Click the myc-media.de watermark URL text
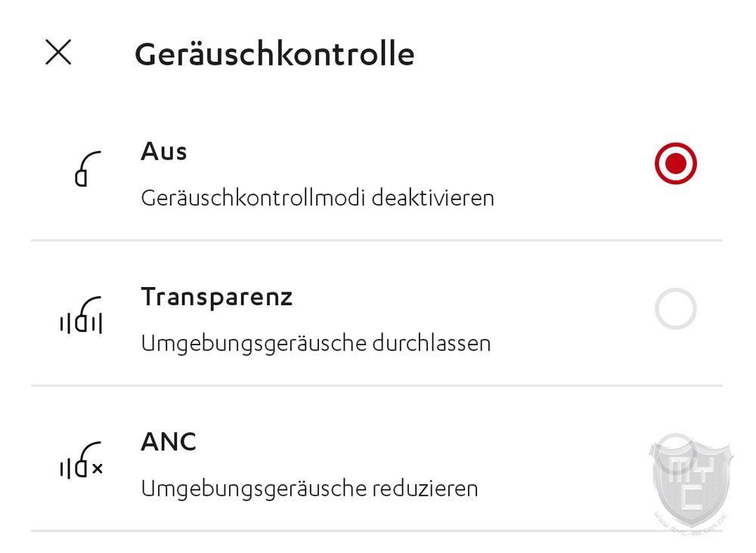The width and height of the screenshot is (756, 553). tap(692, 525)
